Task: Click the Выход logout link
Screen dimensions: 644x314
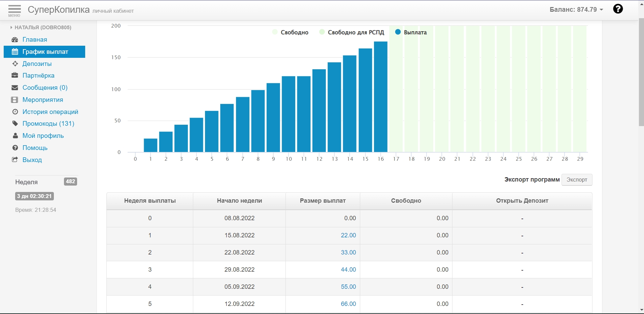Action: click(32, 160)
